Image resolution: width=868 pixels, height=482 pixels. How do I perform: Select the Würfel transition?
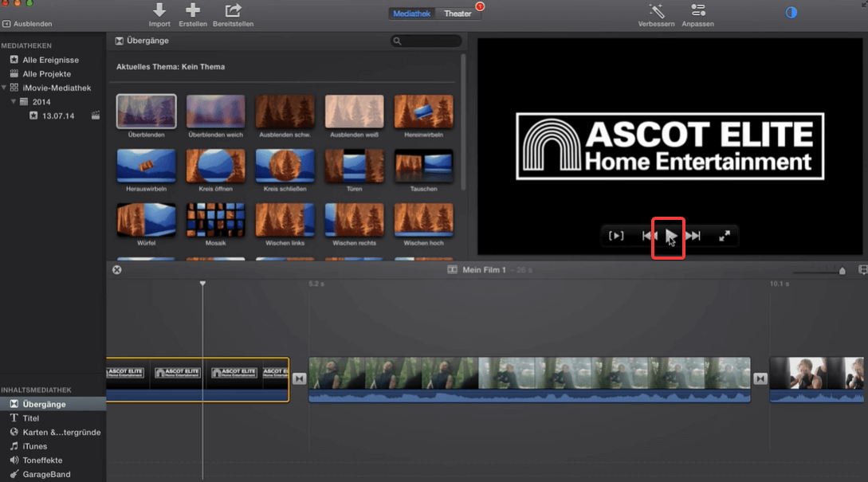point(146,220)
